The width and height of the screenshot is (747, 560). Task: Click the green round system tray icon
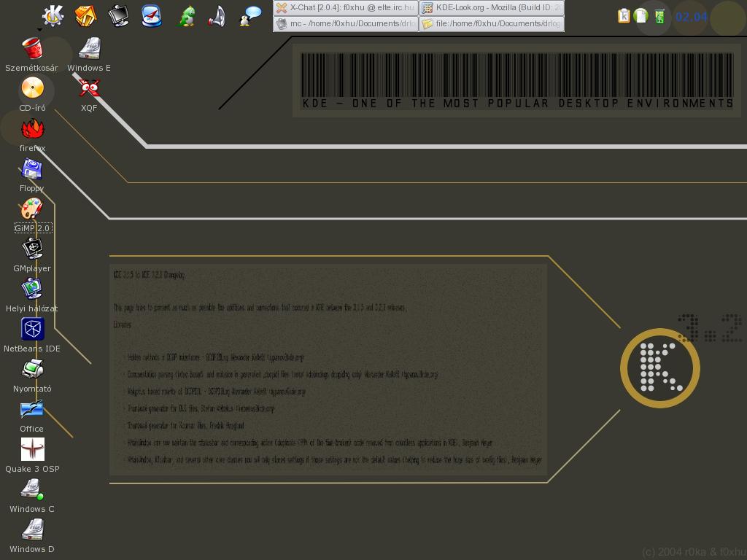640,16
